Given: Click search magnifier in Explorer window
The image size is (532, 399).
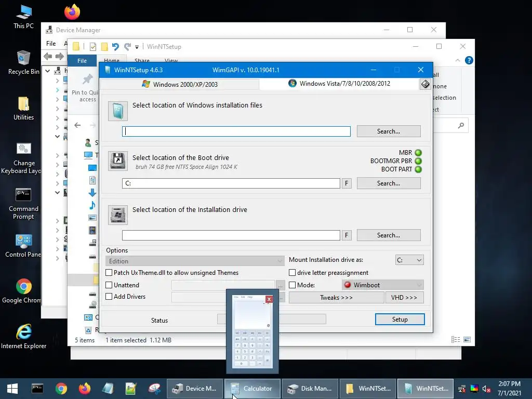Looking at the screenshot, I should 461,126.
